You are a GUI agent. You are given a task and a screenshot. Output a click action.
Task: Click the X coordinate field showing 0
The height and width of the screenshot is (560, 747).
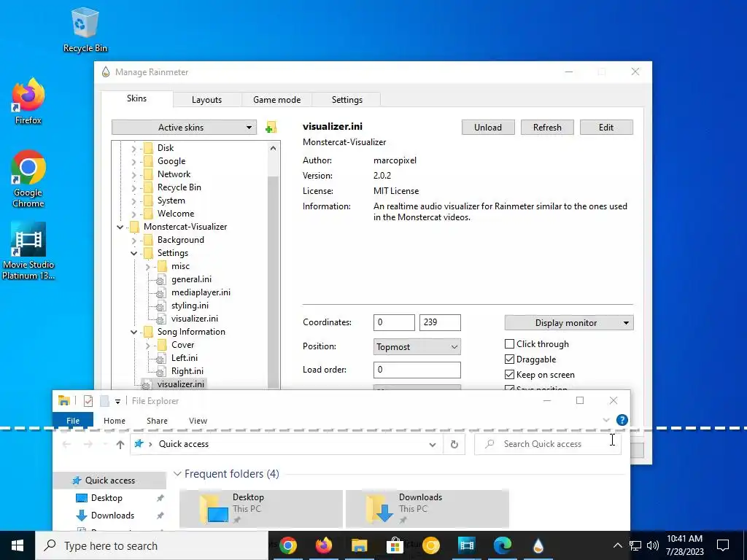coord(394,322)
